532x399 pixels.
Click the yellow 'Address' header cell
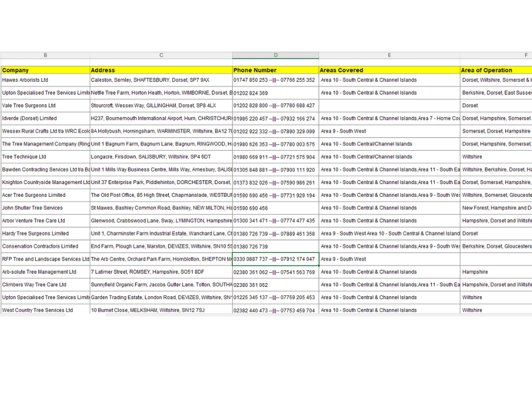161,70
